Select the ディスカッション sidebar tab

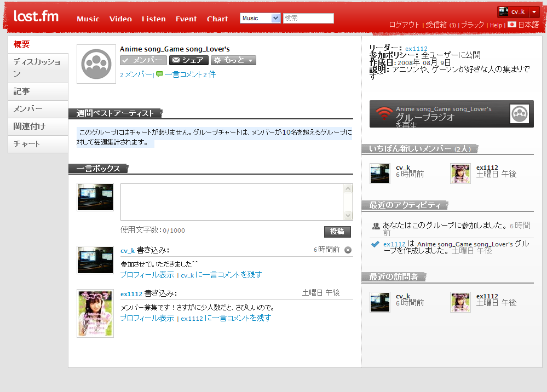tap(38, 68)
